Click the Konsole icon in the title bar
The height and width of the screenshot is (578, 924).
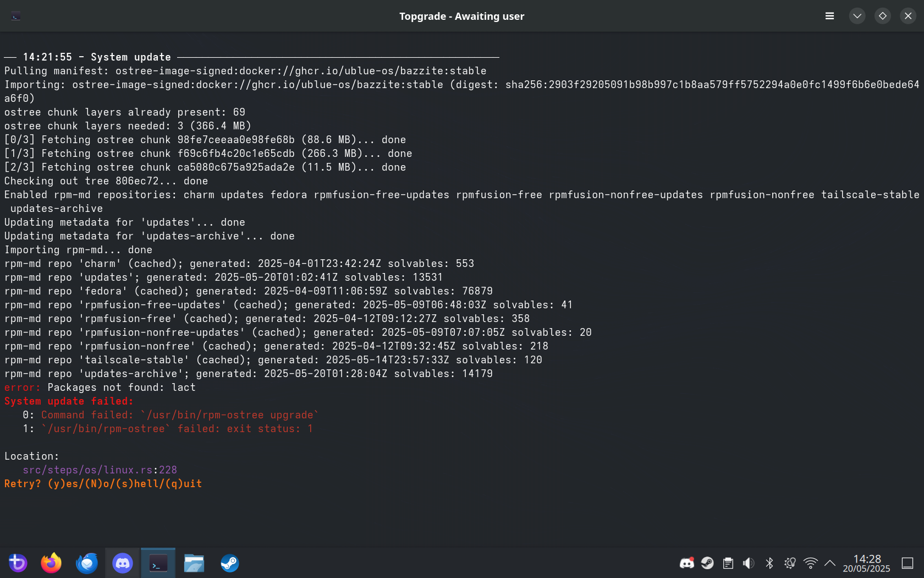pos(16,16)
